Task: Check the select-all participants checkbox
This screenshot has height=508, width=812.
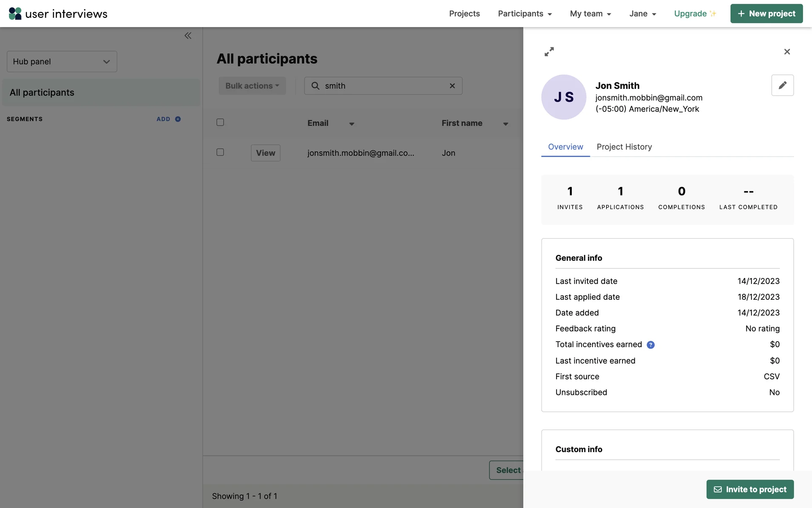Action: pyautogui.click(x=220, y=122)
